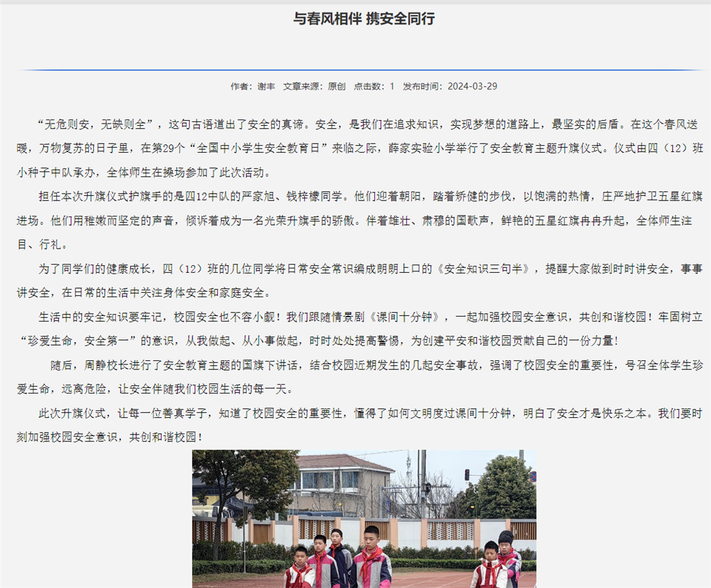Click the publish date 发布时间：2024-03-29
This screenshot has height=588, width=711.
pos(450,86)
